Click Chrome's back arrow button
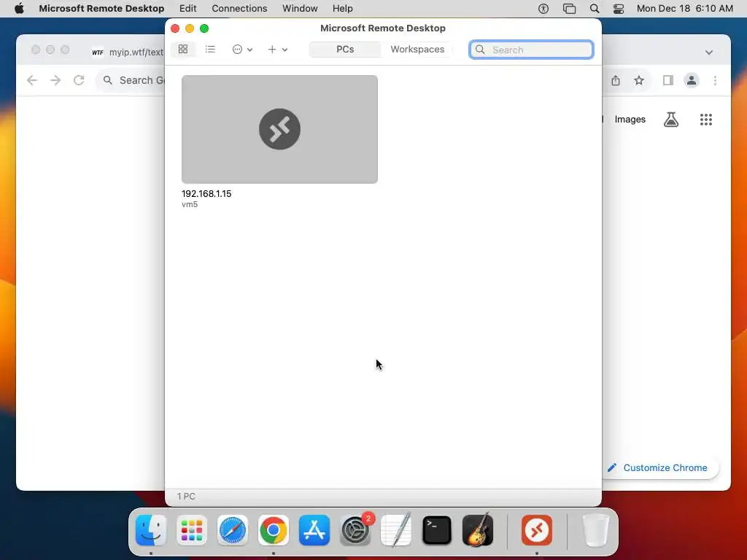Screen dimensions: 747x560 32,80
